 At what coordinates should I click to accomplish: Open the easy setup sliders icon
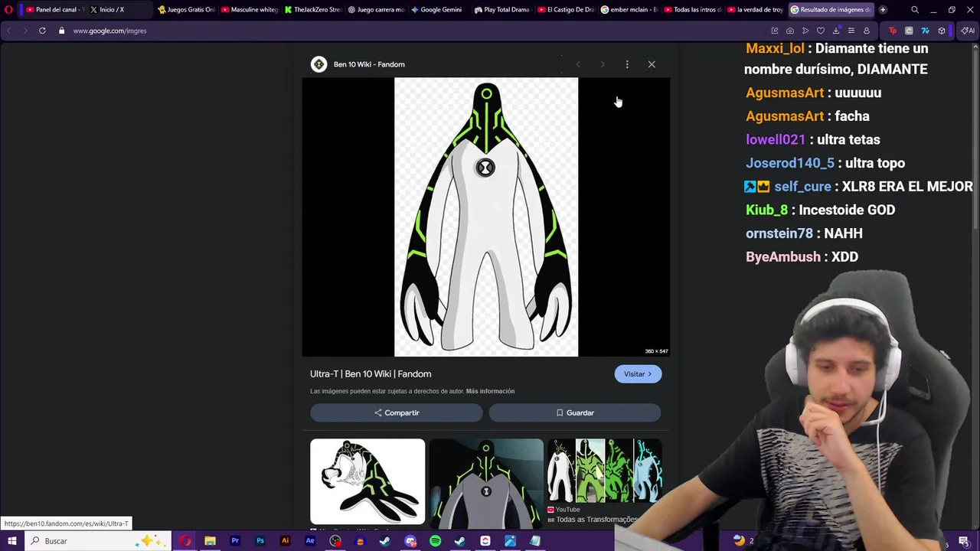tap(851, 31)
